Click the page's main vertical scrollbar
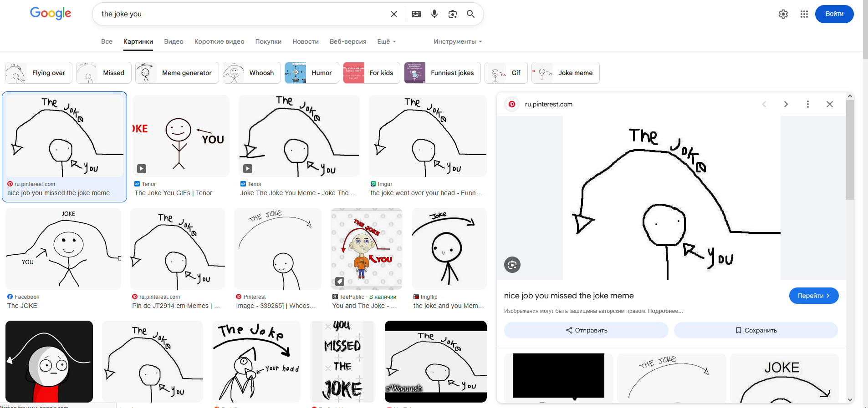Viewport: 868px width, 408px height. point(865,29)
